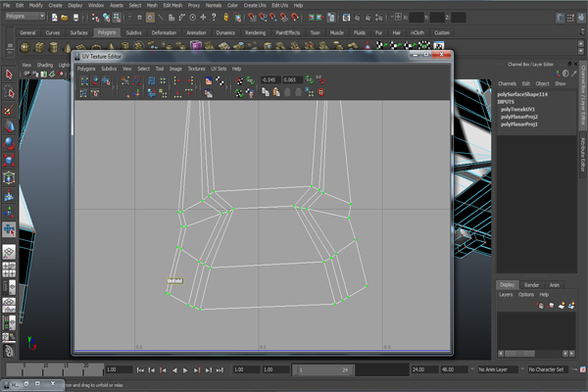Click playback end field showing 24.00

pos(424,369)
